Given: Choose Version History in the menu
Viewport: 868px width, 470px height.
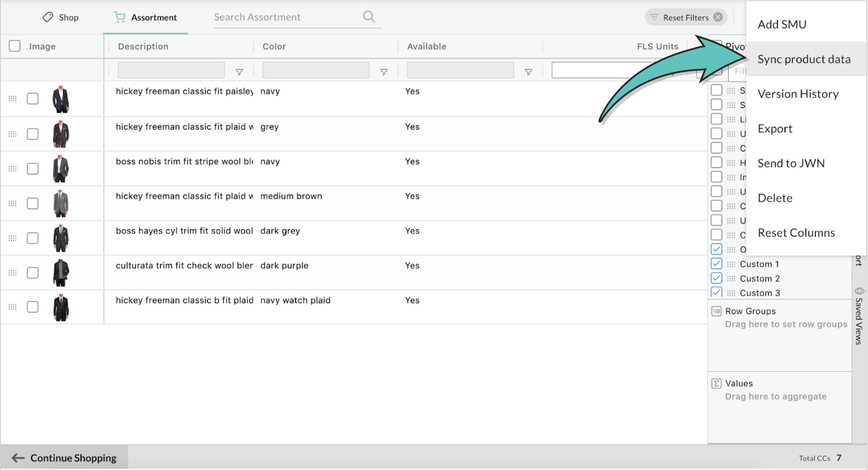Looking at the screenshot, I should coord(798,94).
